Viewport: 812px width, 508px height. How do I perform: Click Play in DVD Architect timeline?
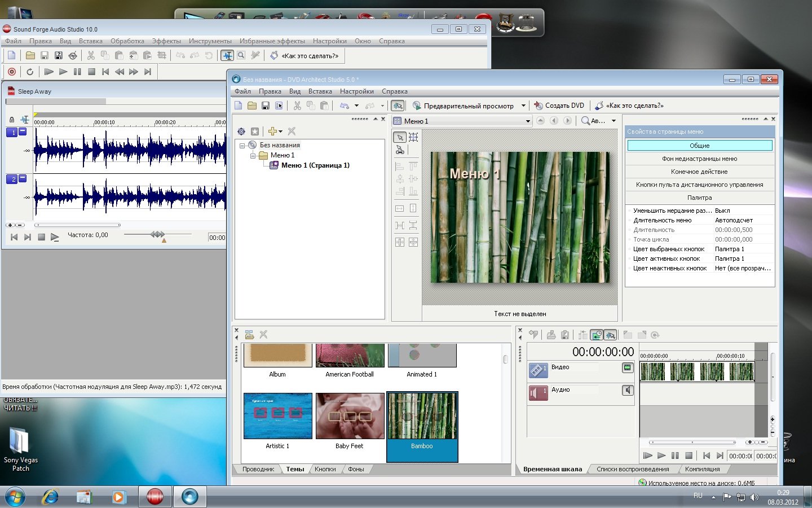click(661, 456)
